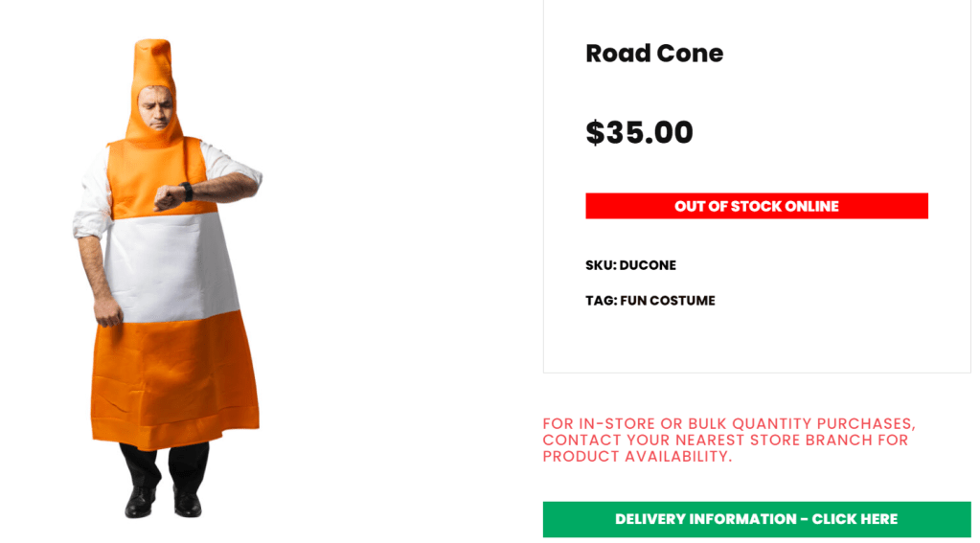Click the SKU label text
The image size is (980, 543).
(600, 265)
